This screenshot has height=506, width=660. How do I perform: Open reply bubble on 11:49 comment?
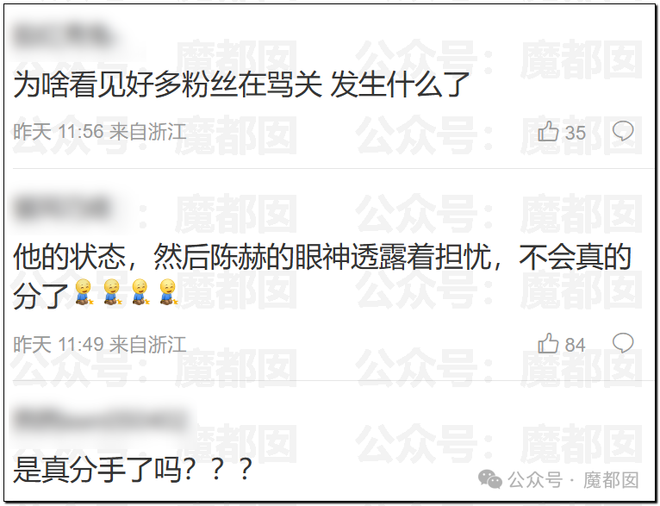[x=623, y=343]
